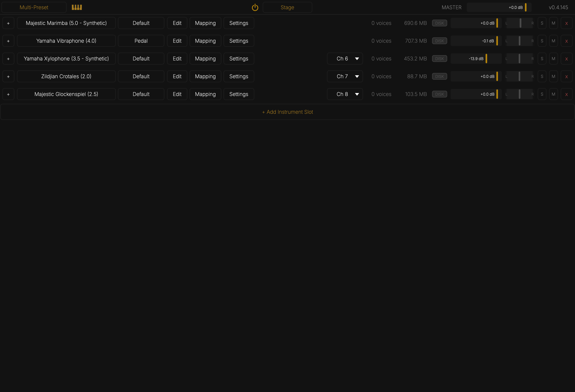Mute the Zildjian Crotales slot
This screenshot has height=392, width=575.
(553, 77)
